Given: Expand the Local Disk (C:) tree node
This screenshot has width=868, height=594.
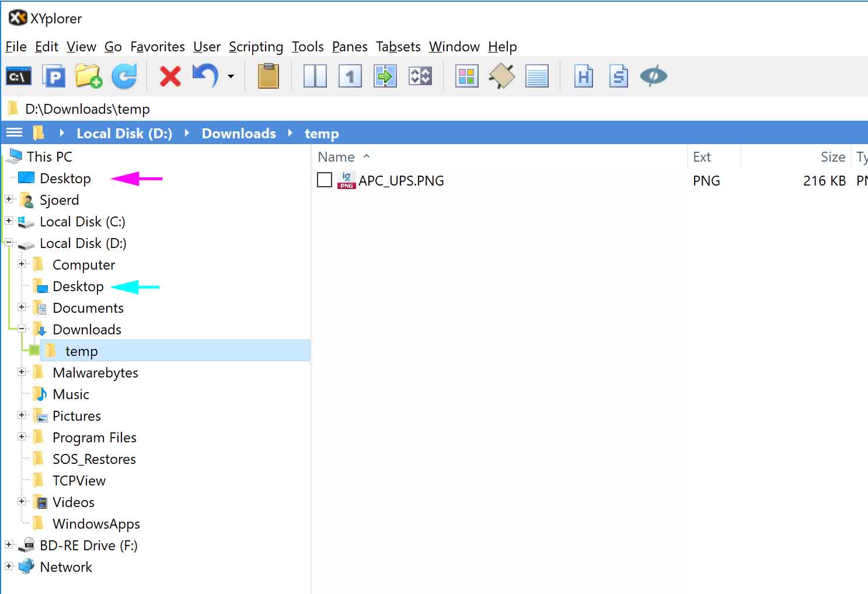Looking at the screenshot, I should [9, 221].
